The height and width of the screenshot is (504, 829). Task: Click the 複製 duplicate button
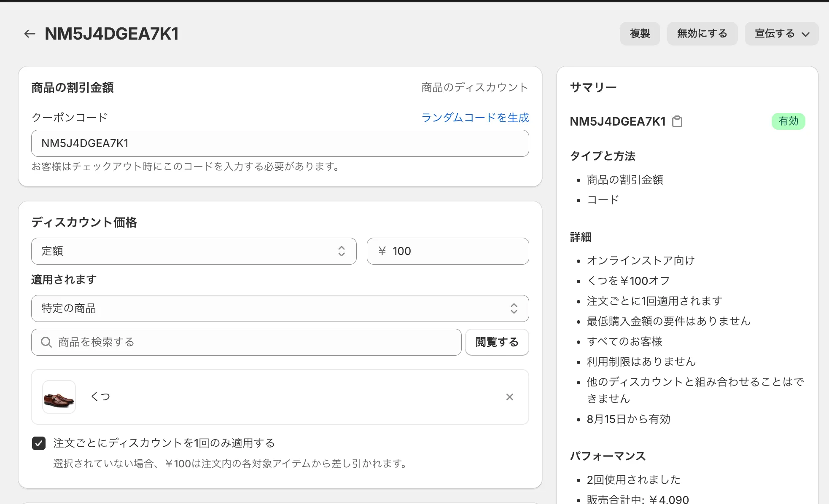(640, 34)
